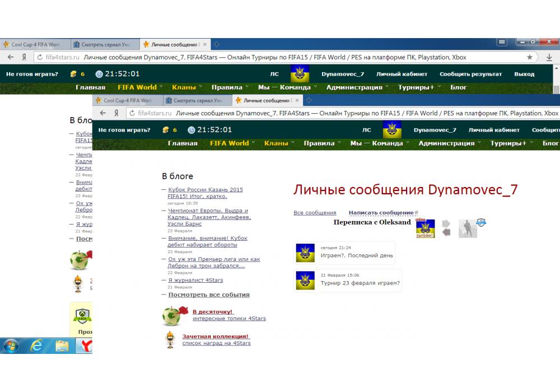This screenshot has height=392, width=560.
Task: Toggle 'Не готов играть?' status in front window
Action: pyautogui.click(x=124, y=130)
